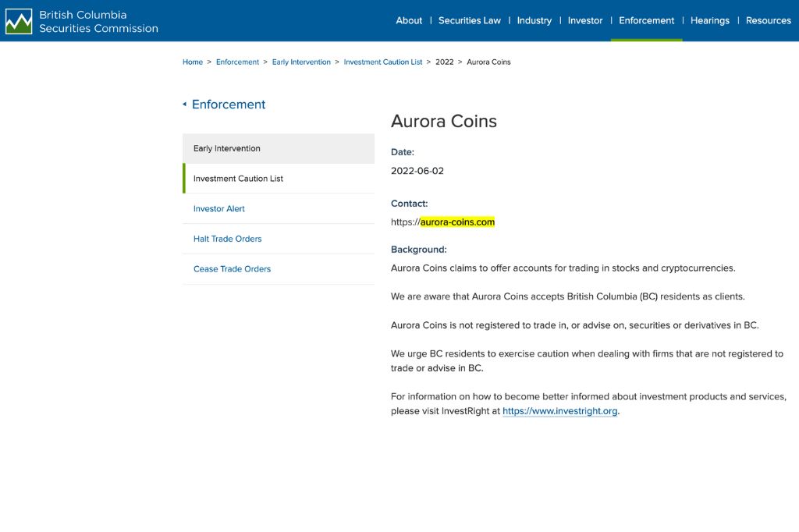The image size is (799, 532).
Task: Open Cease Trade Orders in sidebar
Action: pos(279,268)
